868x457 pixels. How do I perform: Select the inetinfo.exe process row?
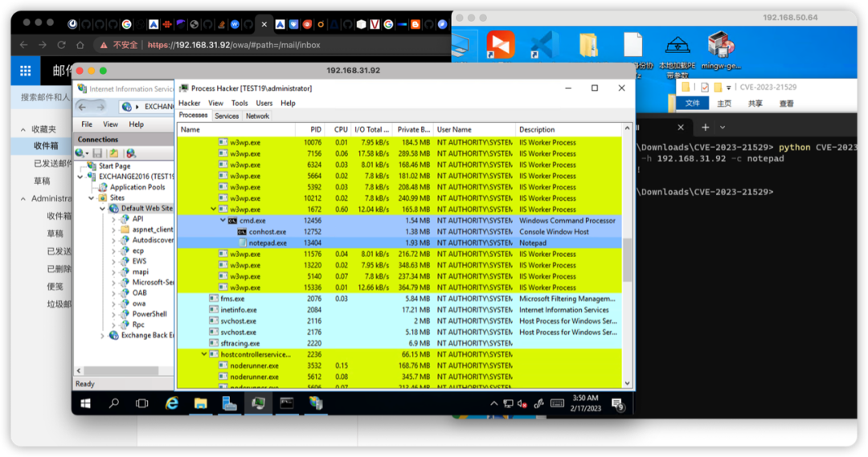coord(399,310)
